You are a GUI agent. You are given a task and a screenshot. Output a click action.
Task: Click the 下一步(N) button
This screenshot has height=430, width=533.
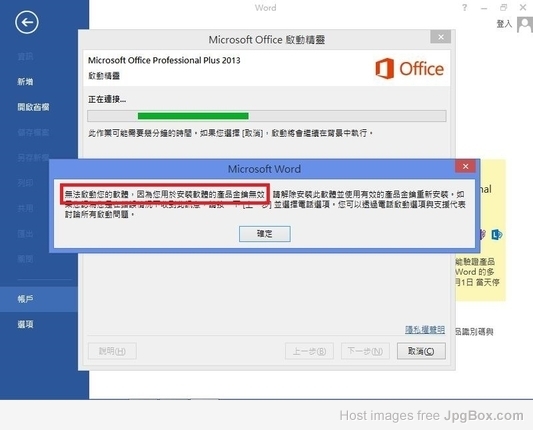(365, 351)
